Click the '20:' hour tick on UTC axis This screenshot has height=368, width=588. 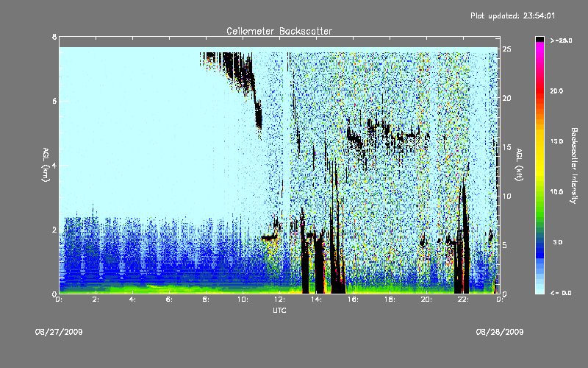click(426, 300)
